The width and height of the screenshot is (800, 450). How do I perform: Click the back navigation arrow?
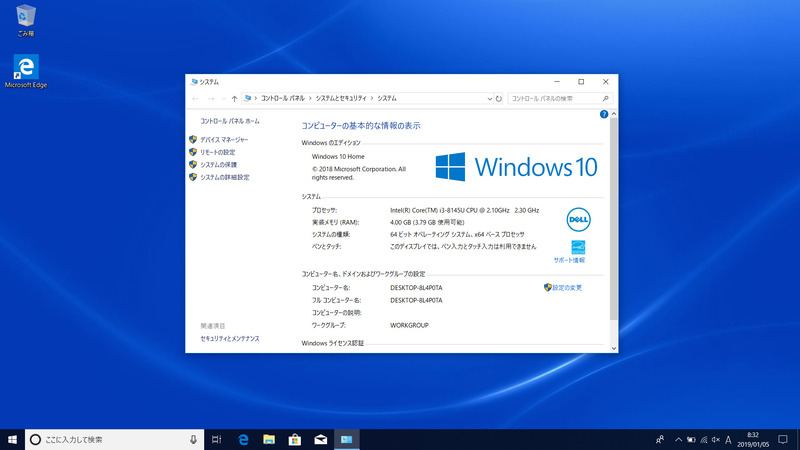195,98
